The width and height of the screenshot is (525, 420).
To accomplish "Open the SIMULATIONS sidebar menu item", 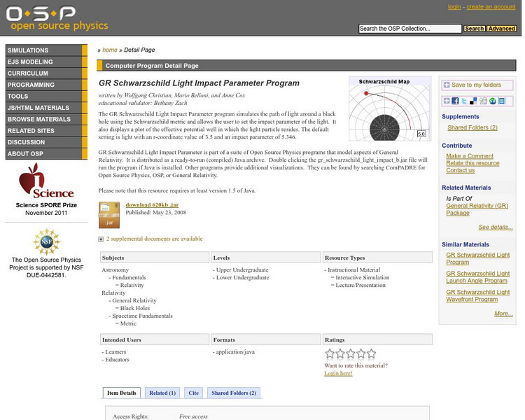I will pyautogui.click(x=28, y=50).
